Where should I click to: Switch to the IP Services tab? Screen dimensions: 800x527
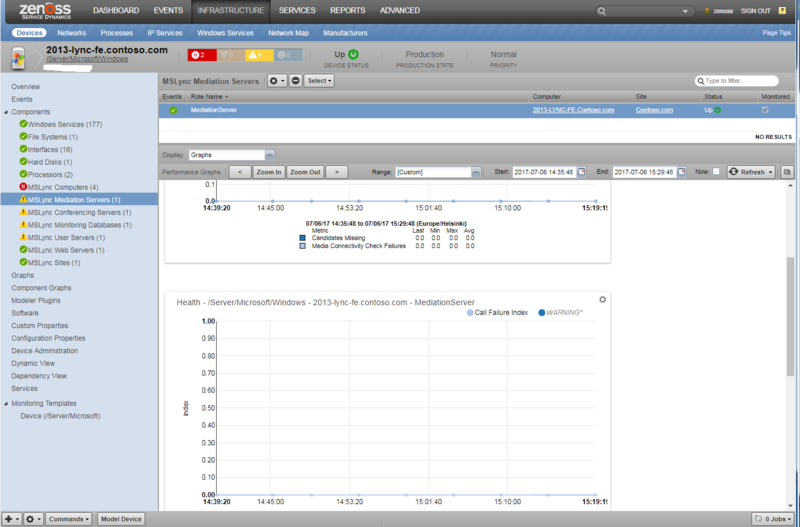[165, 33]
